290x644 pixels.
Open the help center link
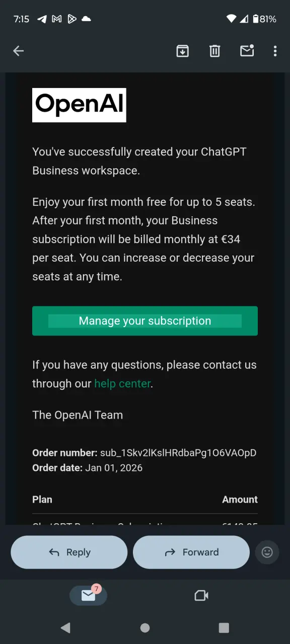coord(122,383)
